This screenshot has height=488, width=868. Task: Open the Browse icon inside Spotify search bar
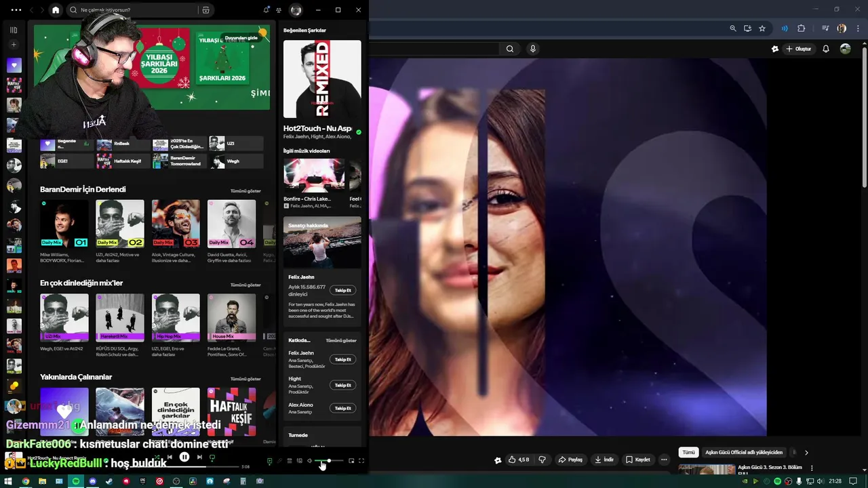pos(205,10)
